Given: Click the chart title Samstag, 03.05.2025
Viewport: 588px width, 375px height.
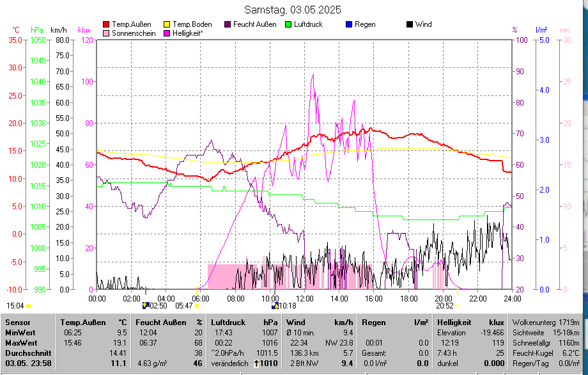Looking at the screenshot, I should (x=293, y=10).
